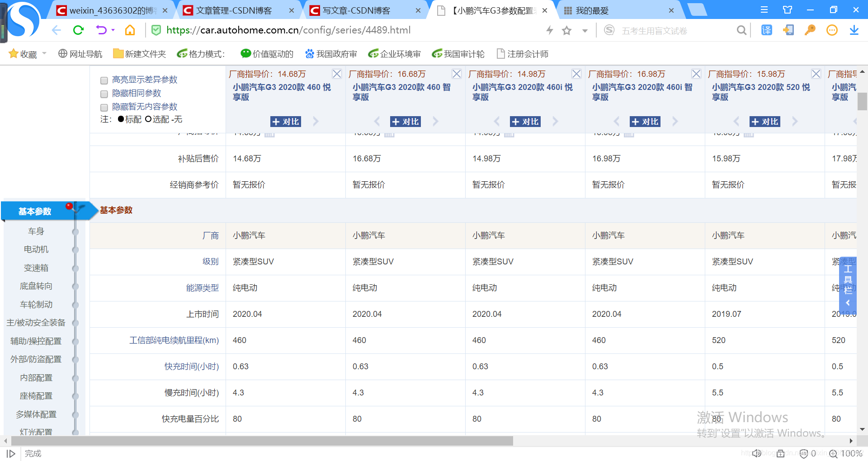This screenshot has width=868, height=461.
Task: Select 电动机 in the side navigation
Action: tap(36, 249)
